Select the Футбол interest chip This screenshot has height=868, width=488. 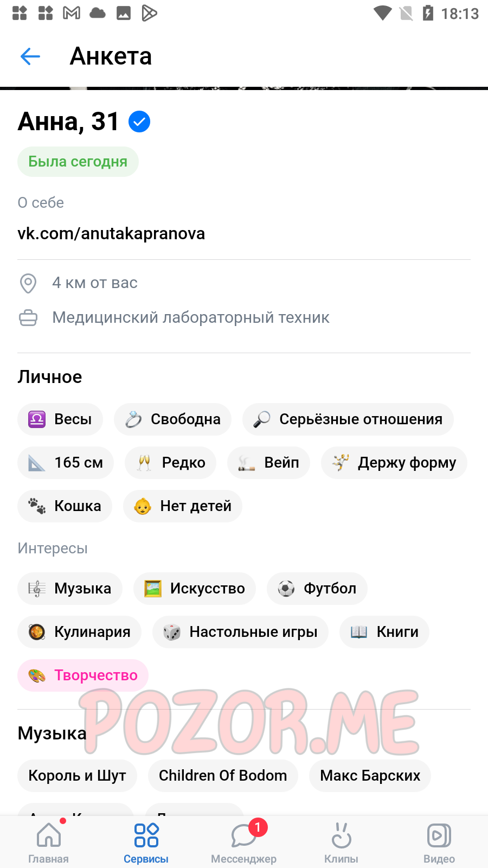click(x=317, y=589)
